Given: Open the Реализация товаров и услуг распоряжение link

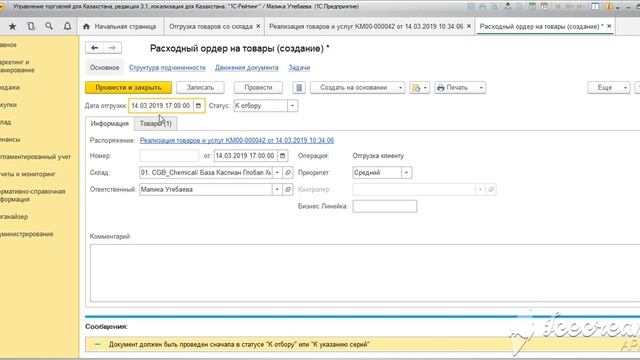Looking at the screenshot, I should pos(237,140).
